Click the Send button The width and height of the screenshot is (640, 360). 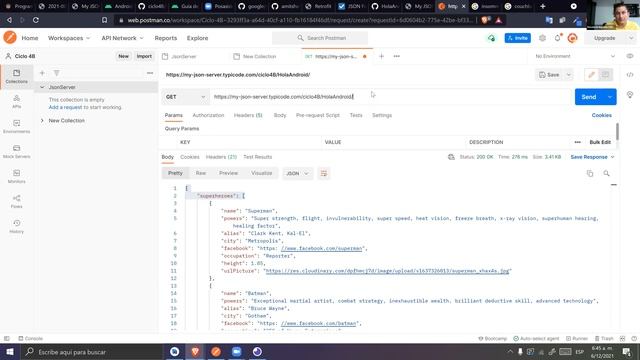[589, 97]
